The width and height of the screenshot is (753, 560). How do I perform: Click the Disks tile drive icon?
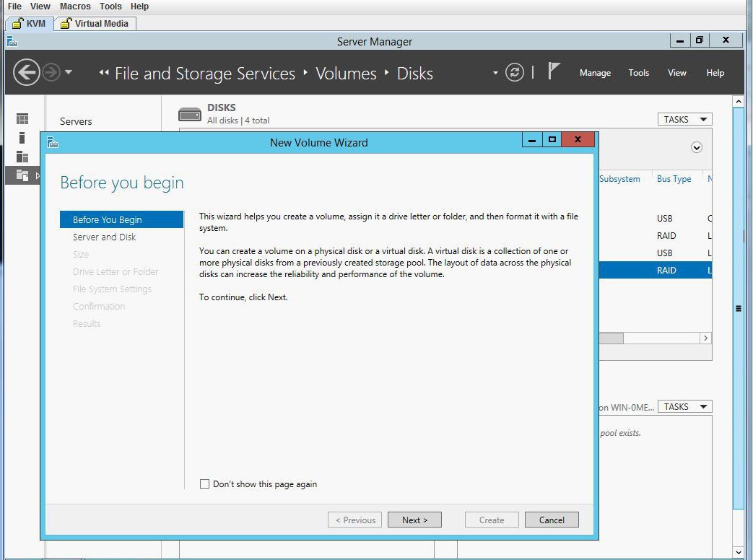[x=190, y=115]
